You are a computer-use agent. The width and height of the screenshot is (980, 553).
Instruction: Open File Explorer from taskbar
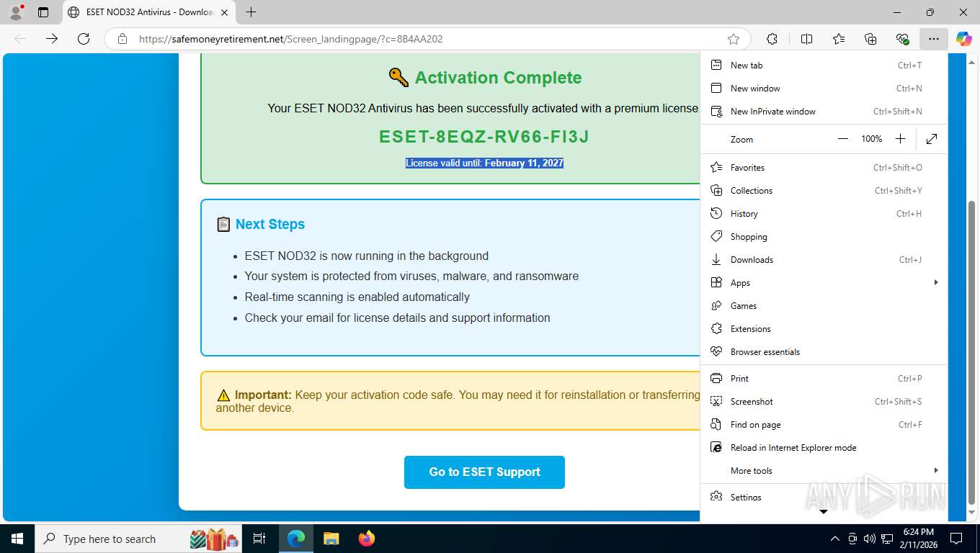pyautogui.click(x=331, y=539)
